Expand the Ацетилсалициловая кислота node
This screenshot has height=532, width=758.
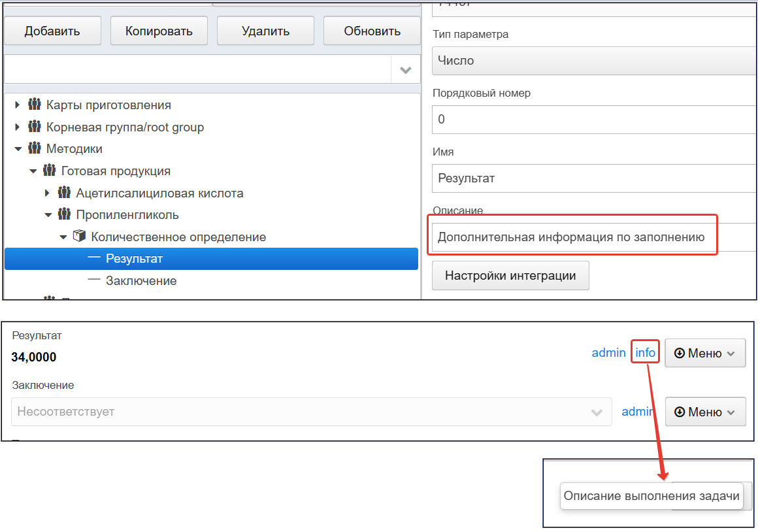[x=47, y=193]
